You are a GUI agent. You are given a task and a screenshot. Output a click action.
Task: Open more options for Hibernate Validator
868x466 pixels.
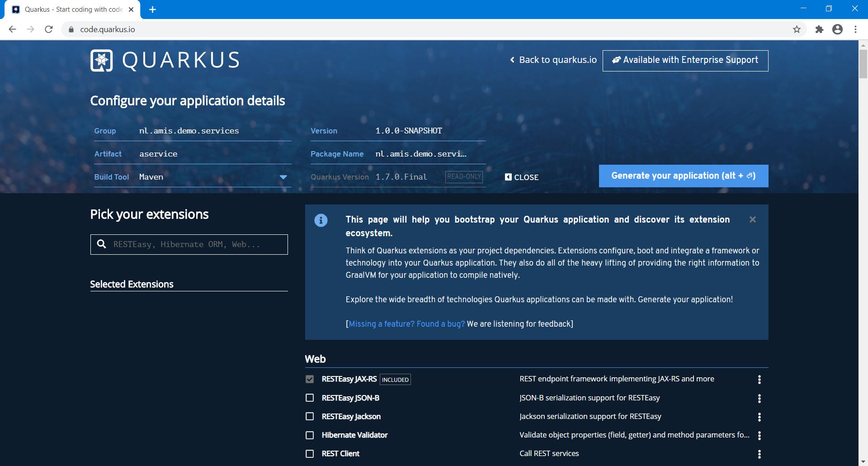click(x=759, y=435)
